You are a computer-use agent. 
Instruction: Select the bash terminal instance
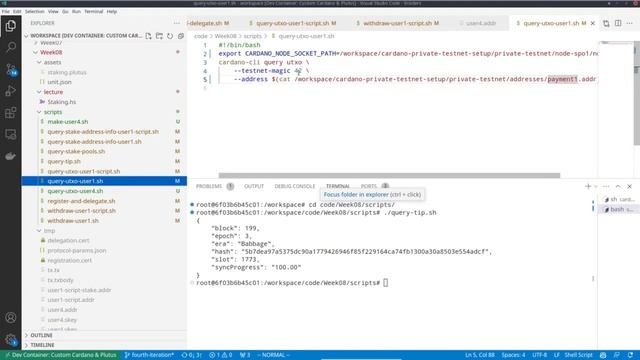point(618,209)
